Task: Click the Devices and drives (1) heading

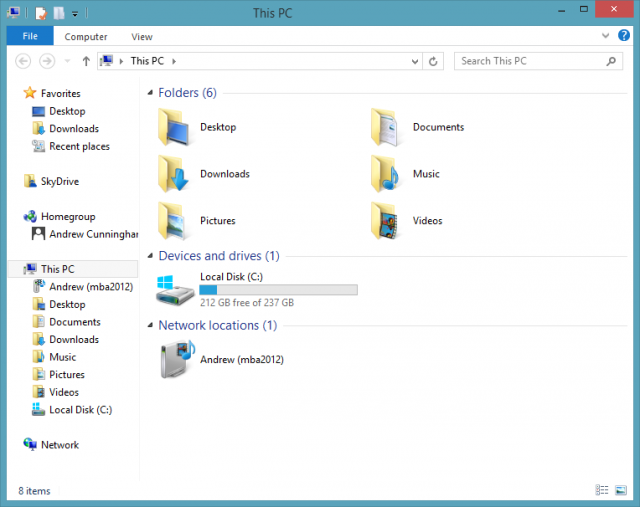Action: click(x=219, y=256)
